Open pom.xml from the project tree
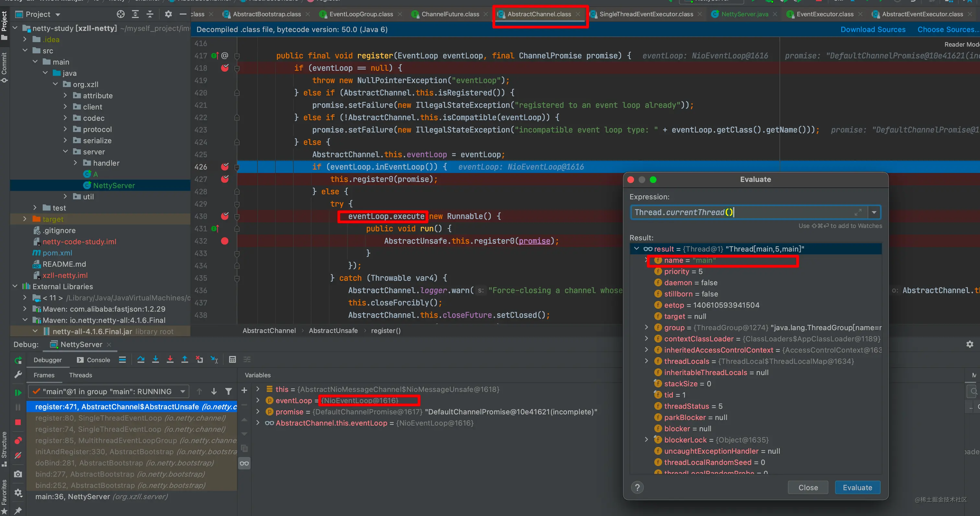This screenshot has width=980, height=516. 57,253
